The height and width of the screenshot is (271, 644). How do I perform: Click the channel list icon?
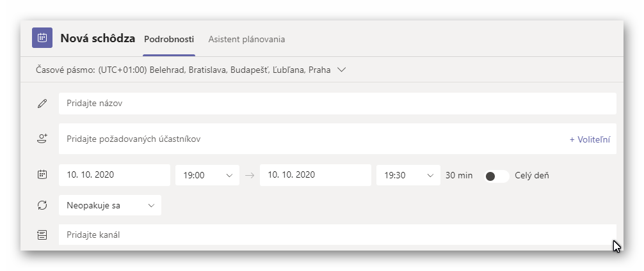(x=42, y=235)
